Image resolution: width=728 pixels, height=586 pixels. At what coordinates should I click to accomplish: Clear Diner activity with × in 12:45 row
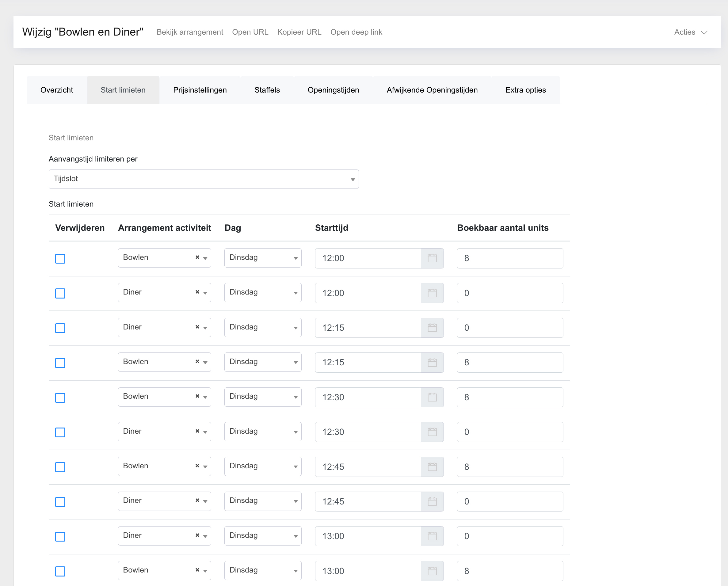point(197,500)
